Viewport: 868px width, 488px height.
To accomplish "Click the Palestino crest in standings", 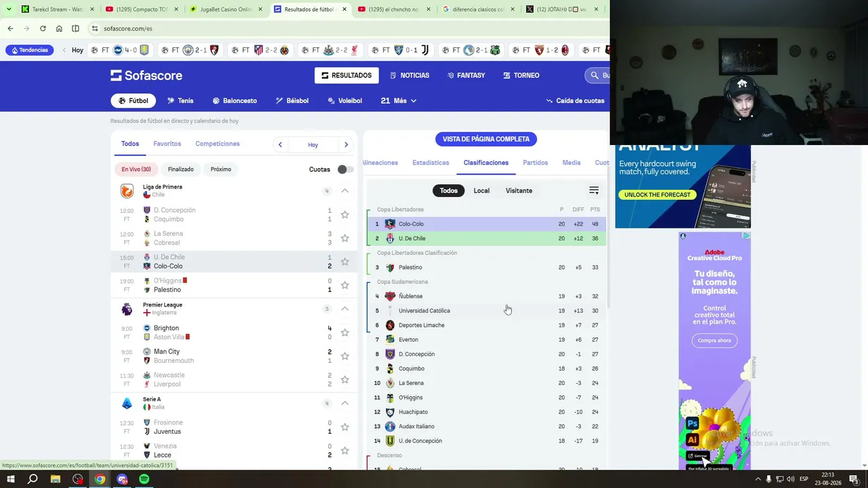I will pos(390,267).
